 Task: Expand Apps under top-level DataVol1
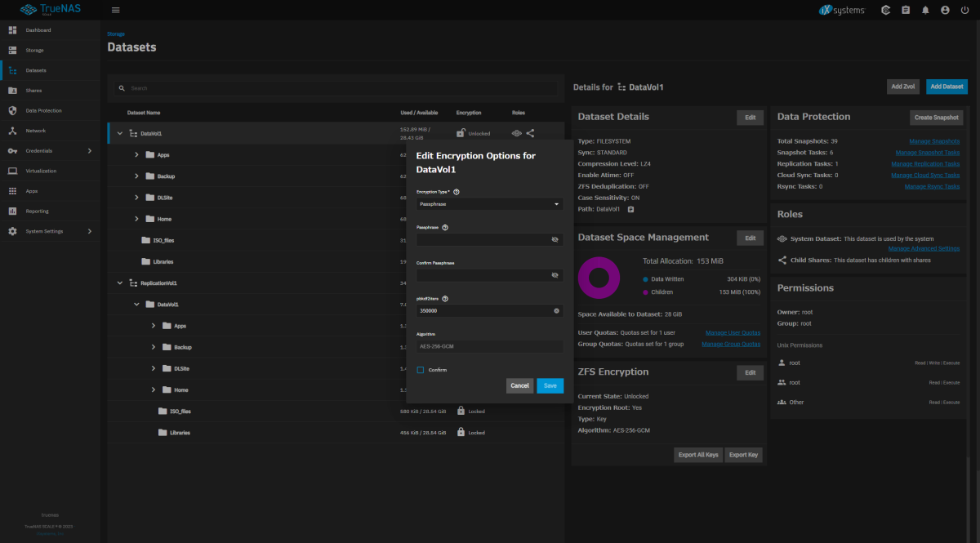[137, 154]
